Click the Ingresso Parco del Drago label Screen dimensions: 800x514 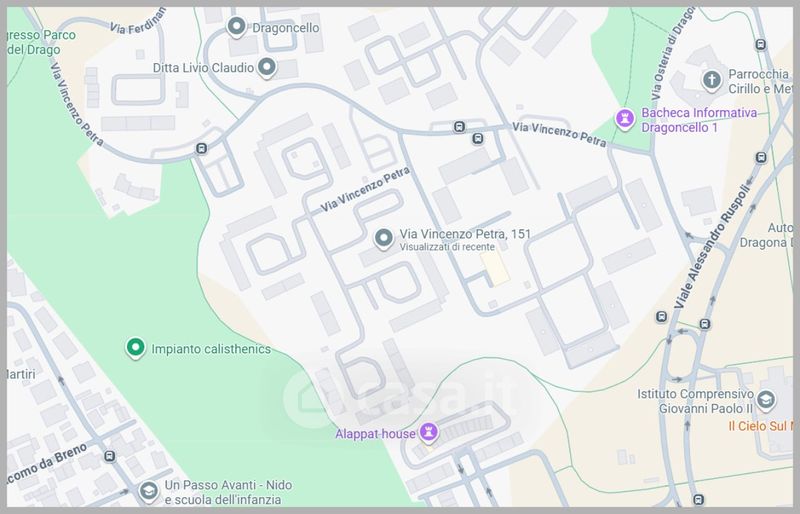(x=40, y=42)
